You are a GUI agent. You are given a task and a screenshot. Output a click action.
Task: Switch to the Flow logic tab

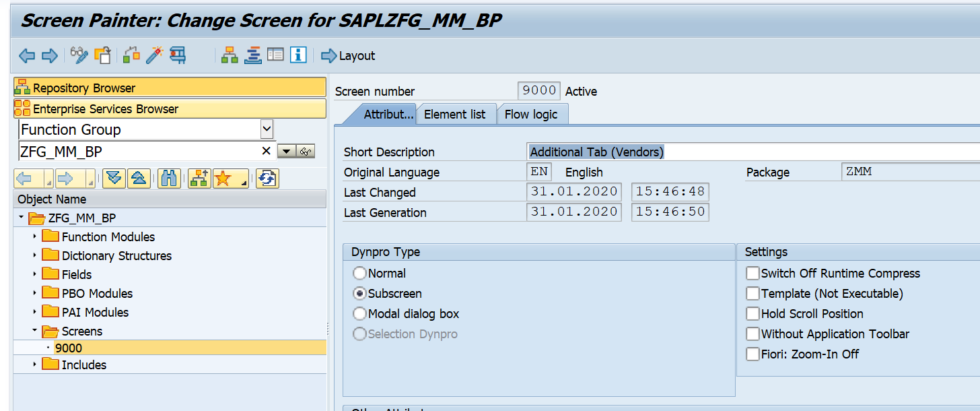pyautogui.click(x=532, y=114)
